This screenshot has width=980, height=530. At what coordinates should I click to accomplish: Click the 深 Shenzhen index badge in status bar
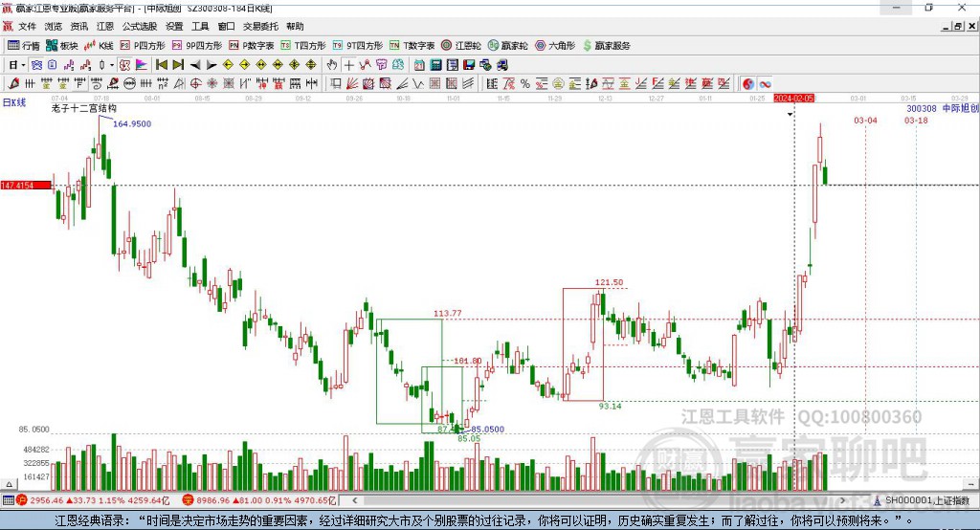point(188,500)
